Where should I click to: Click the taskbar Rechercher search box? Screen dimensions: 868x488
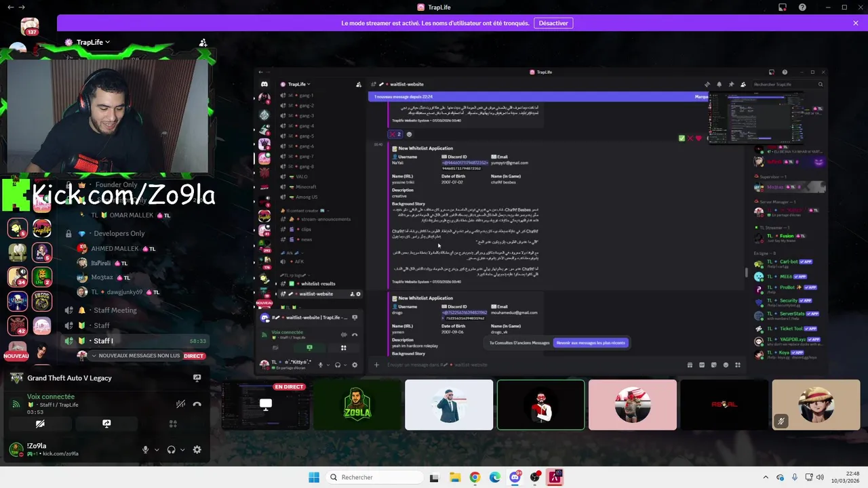point(374,477)
